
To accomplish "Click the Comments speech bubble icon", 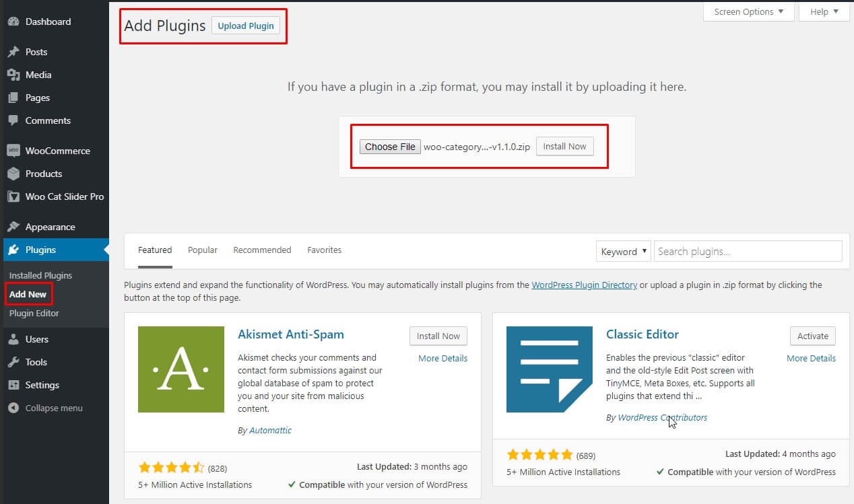I will (x=13, y=120).
